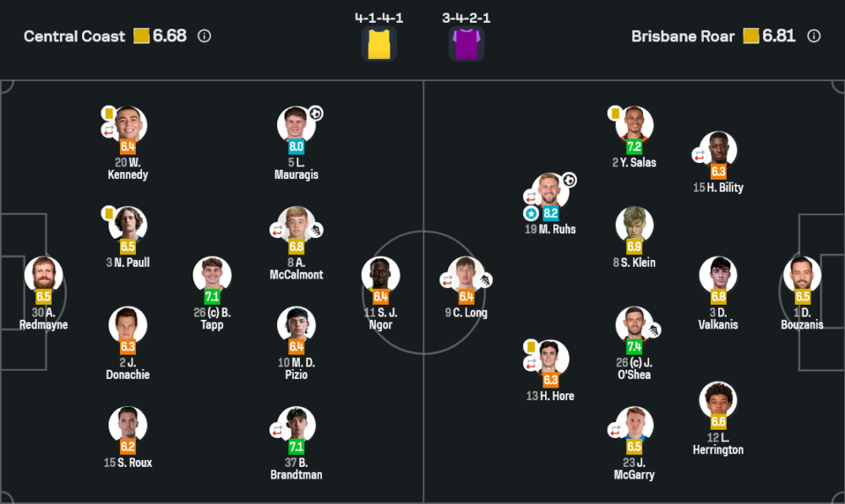845x504 pixels.
Task: Click the yellow card icon on Y. Salas
Action: pyautogui.click(x=615, y=112)
